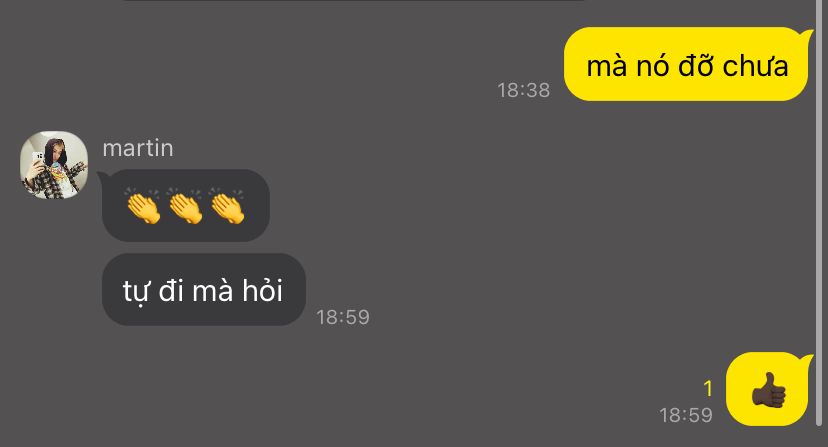The width and height of the screenshot is (828, 447).
Task: Click the dark thumbs up emoji
Action: (x=769, y=389)
